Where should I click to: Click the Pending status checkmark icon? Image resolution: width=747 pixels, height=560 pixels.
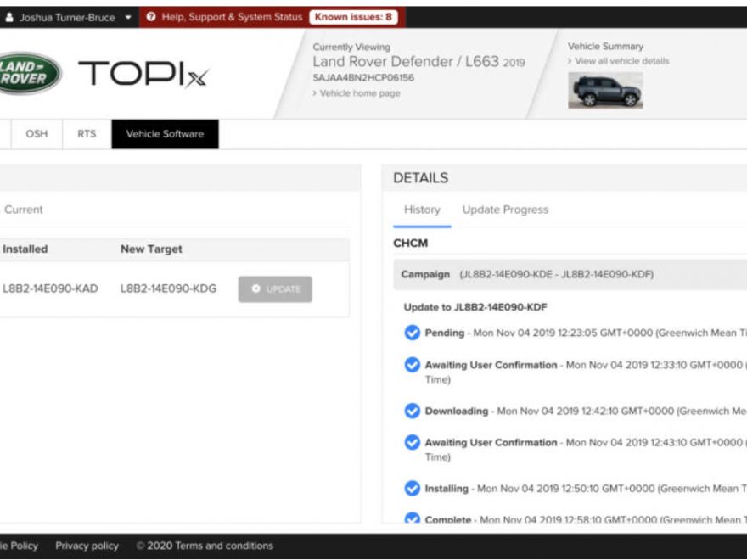pyautogui.click(x=412, y=333)
